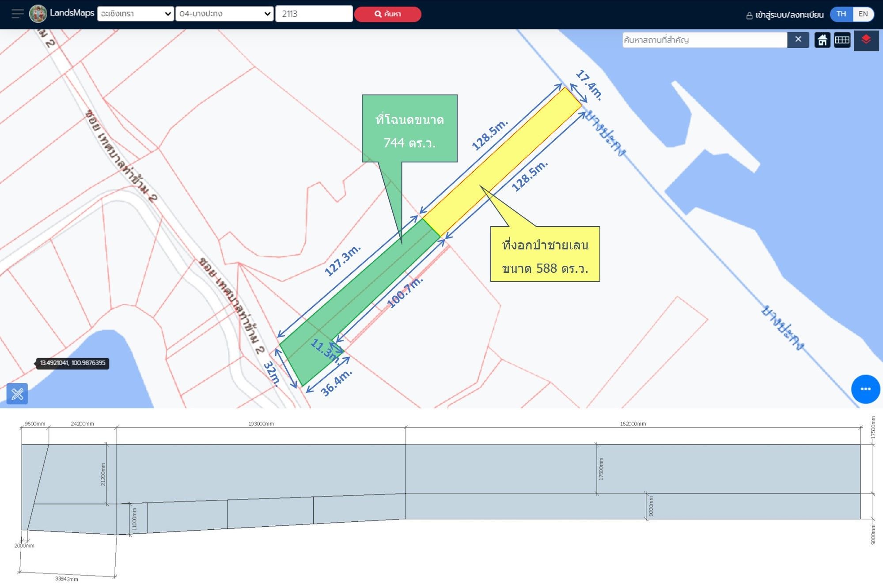
Task: Click the 103000mm dimension in drawing
Action: (261, 424)
